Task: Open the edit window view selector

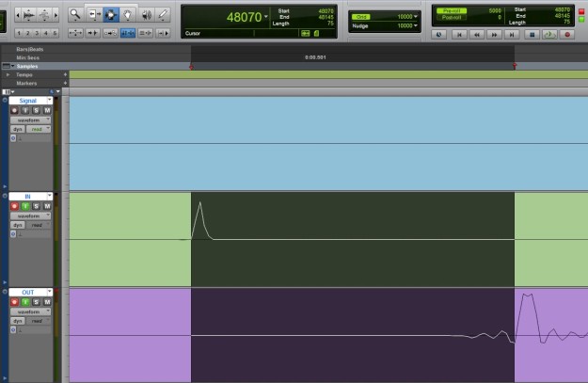Action: [8, 91]
